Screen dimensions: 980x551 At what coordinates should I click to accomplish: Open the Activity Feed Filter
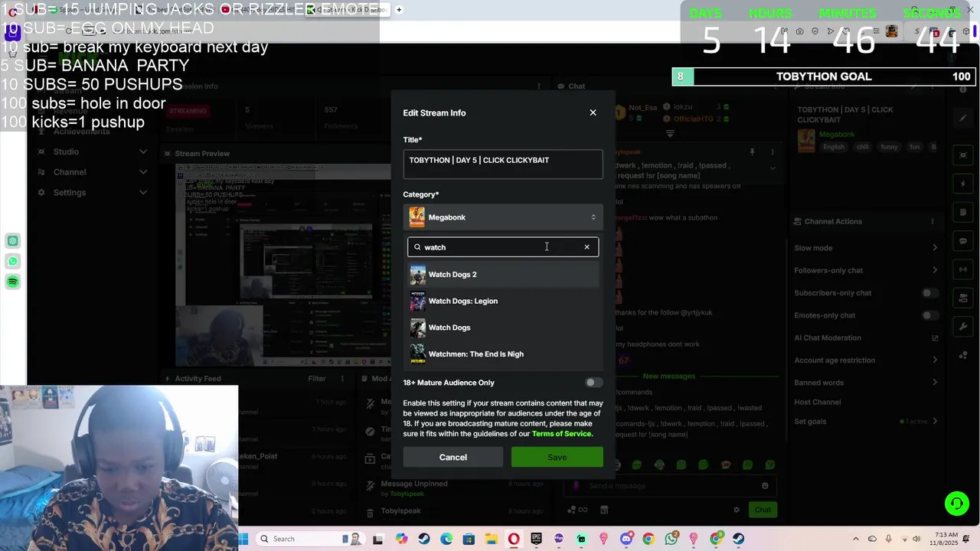[x=317, y=379]
